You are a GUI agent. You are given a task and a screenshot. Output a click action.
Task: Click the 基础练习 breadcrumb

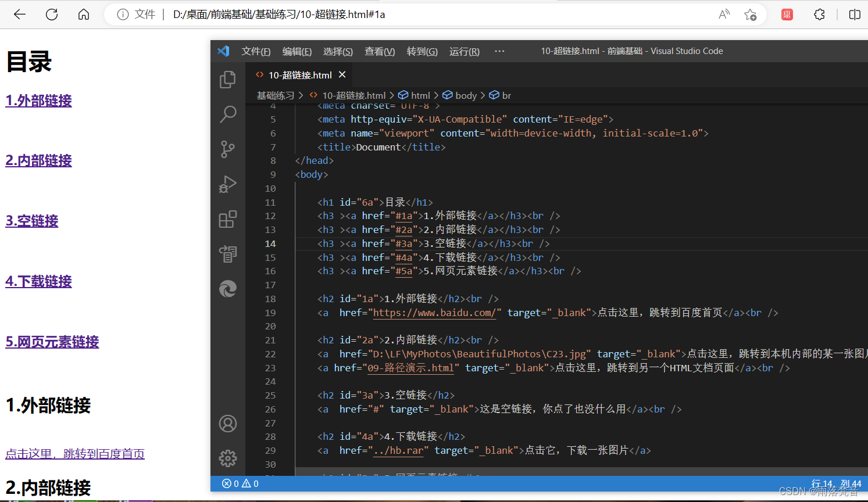coord(276,95)
